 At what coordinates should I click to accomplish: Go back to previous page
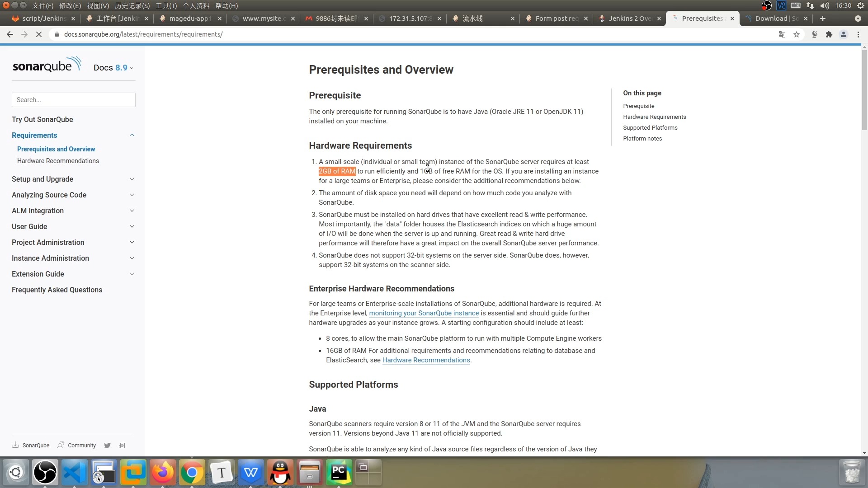(x=10, y=34)
